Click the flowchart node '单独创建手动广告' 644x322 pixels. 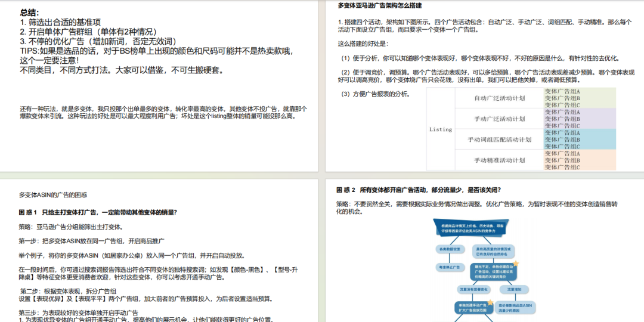click(473, 308)
